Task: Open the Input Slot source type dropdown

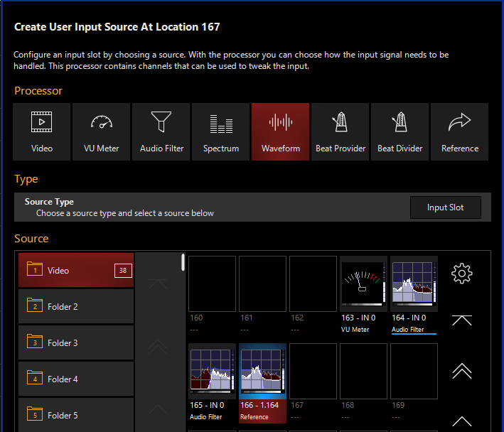Action: (446, 207)
